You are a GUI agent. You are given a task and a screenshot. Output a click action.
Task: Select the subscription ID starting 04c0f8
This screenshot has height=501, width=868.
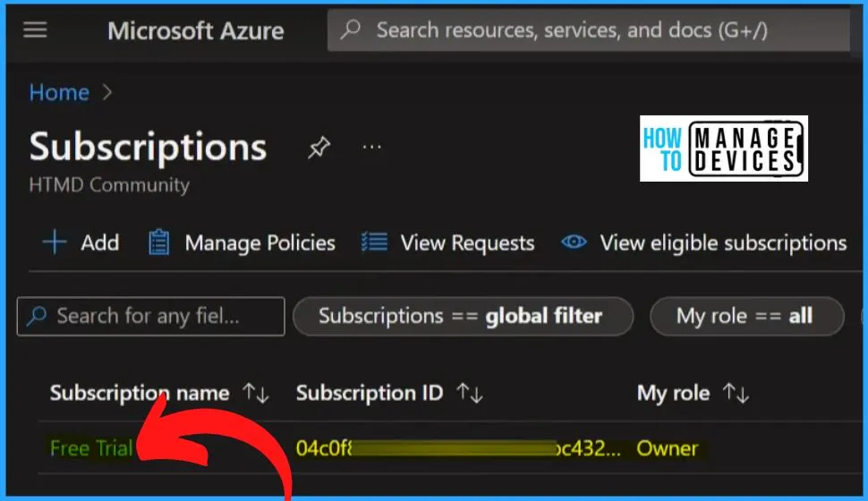(x=458, y=448)
